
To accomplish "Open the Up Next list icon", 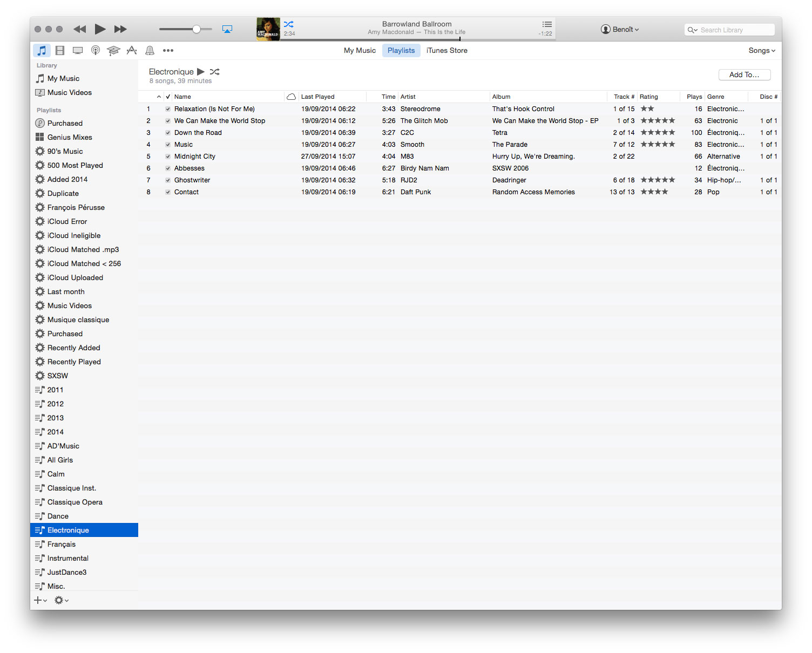I will click(x=547, y=24).
